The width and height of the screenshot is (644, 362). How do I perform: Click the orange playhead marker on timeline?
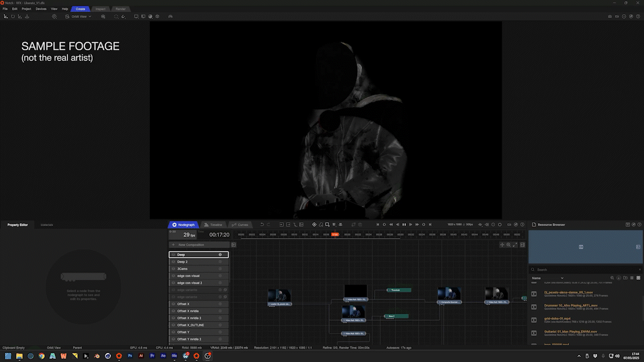tap(335, 234)
